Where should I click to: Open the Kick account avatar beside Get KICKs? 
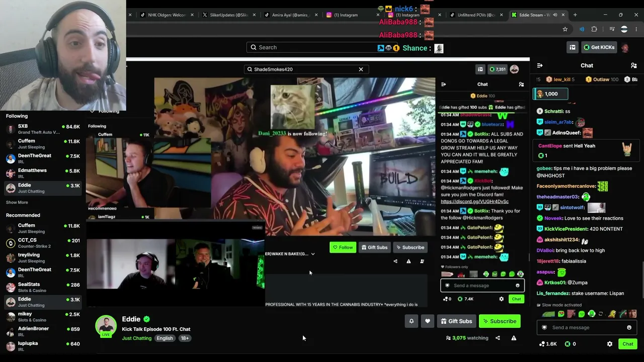625,48
